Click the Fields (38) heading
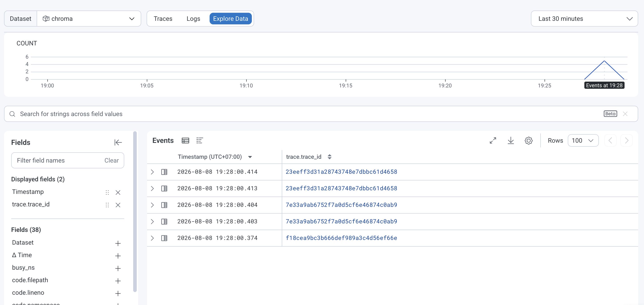 (x=26, y=230)
